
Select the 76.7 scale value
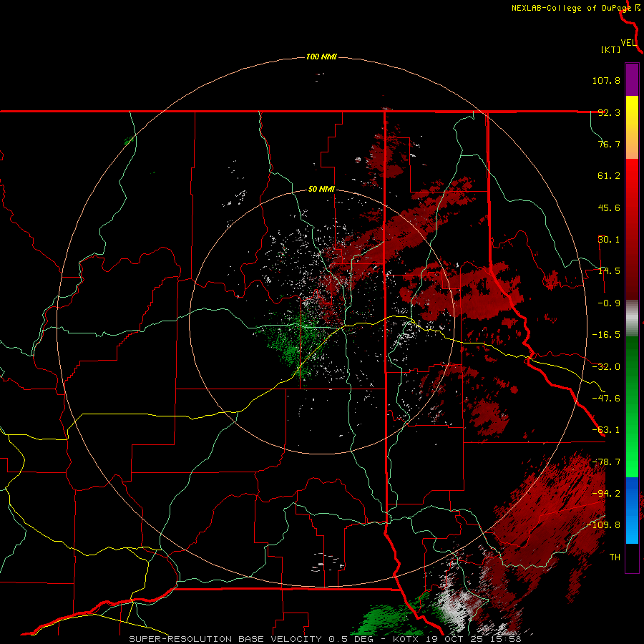click(609, 144)
